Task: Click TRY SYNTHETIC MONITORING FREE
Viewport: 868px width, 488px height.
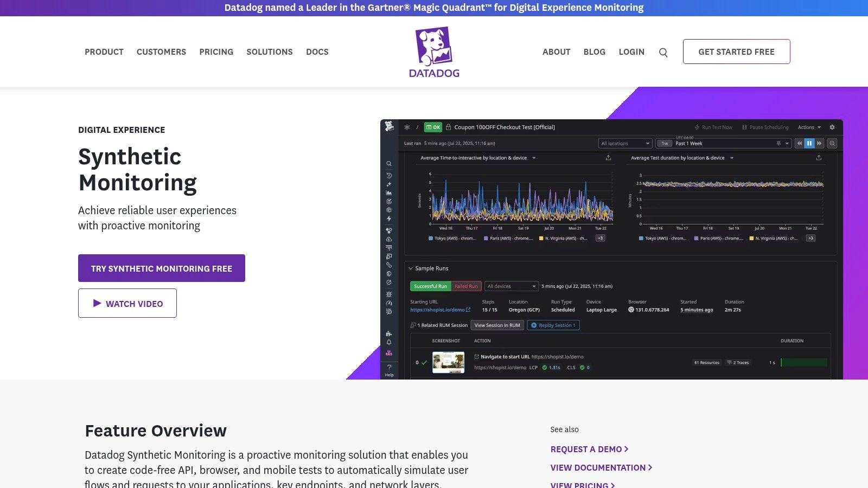Action: [161, 268]
